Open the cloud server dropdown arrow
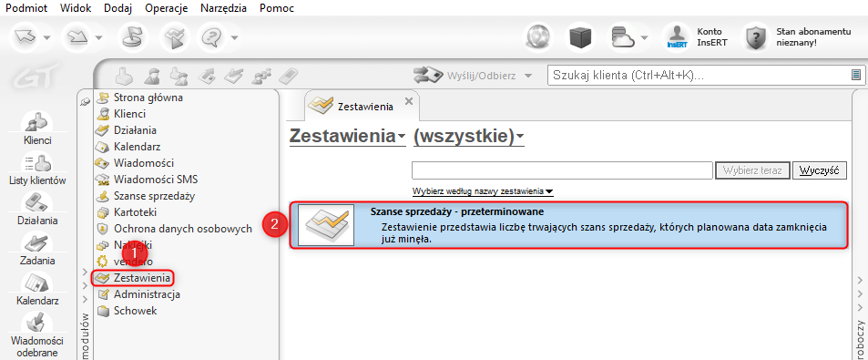This screenshot has width=868, height=360. click(645, 38)
